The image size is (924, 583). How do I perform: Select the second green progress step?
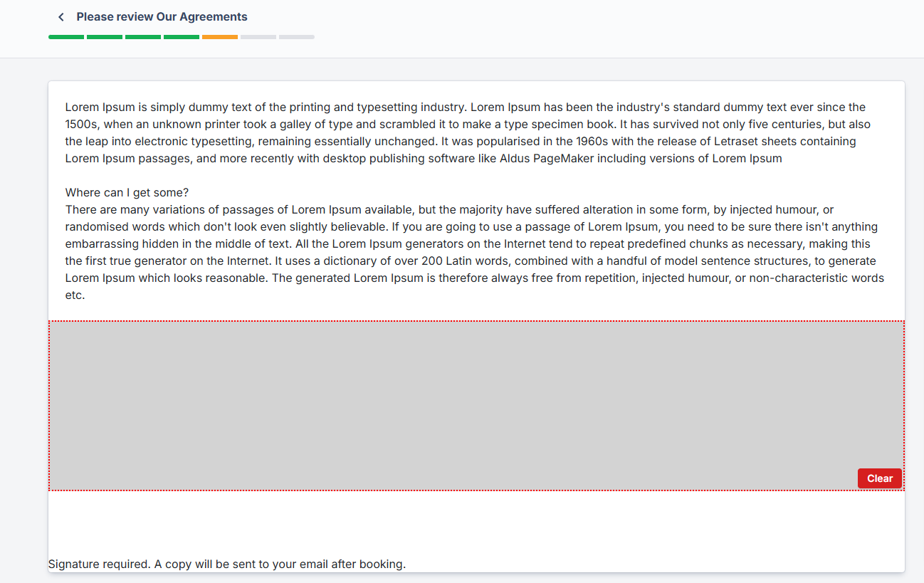coord(105,37)
